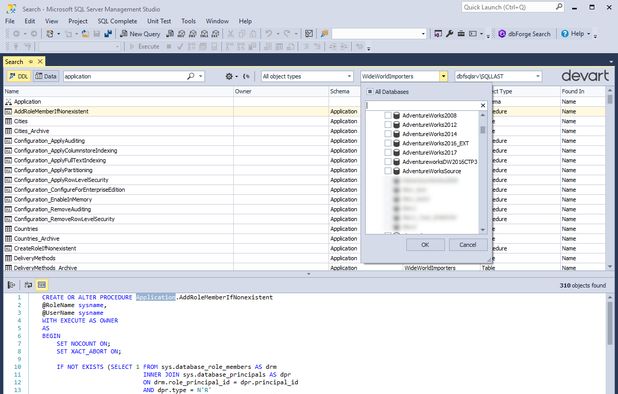Open the dbfsqlsrv\SQLLAST server dropdown
The height and width of the screenshot is (394, 618).
498,76
